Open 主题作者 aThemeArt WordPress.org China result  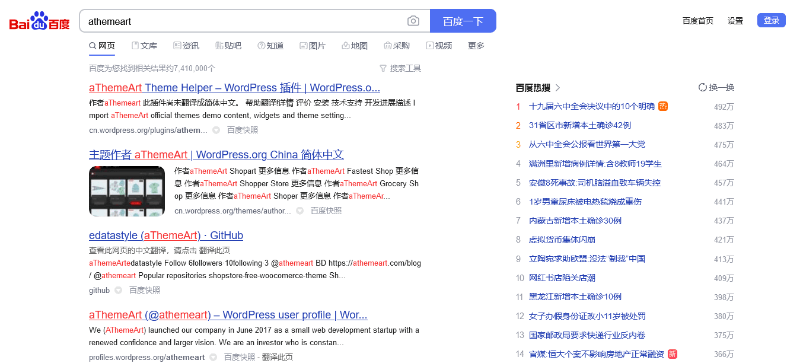(x=216, y=155)
